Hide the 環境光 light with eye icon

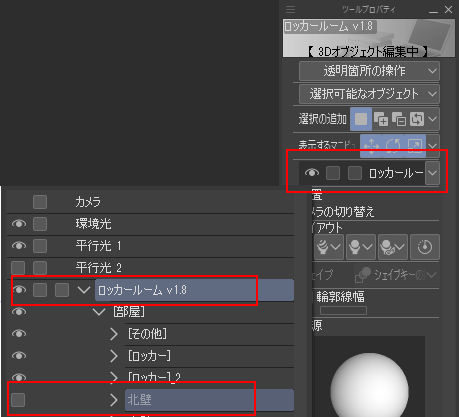point(19,224)
